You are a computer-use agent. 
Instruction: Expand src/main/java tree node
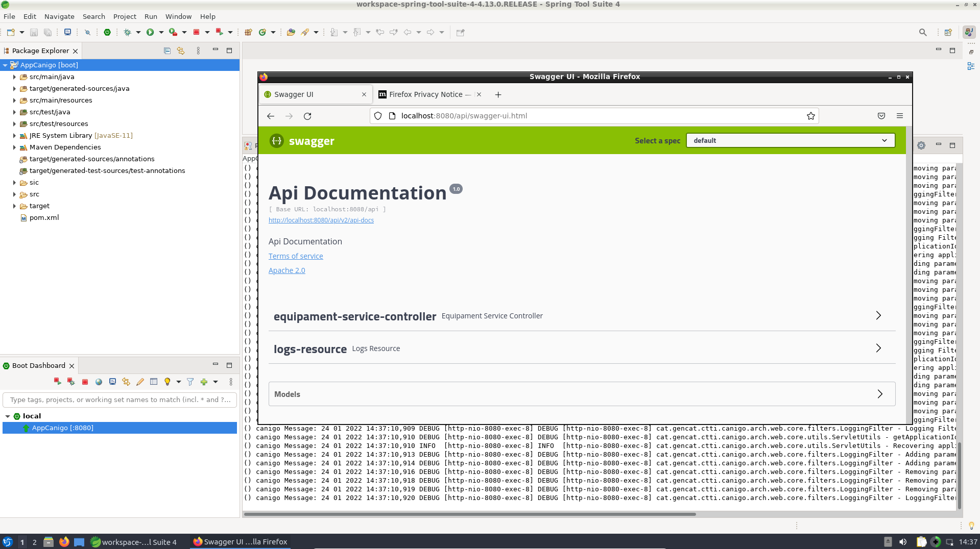[x=14, y=77]
